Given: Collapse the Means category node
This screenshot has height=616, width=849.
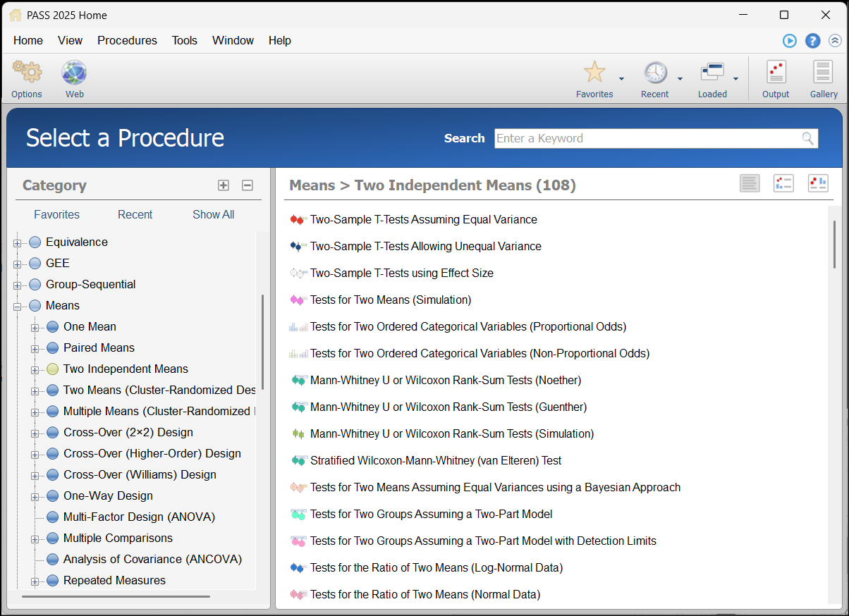Looking at the screenshot, I should [x=18, y=306].
